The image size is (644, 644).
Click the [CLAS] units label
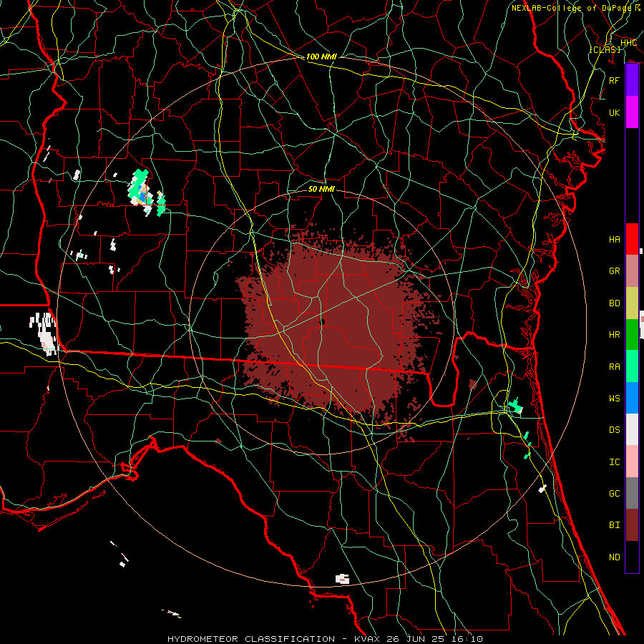tap(605, 49)
